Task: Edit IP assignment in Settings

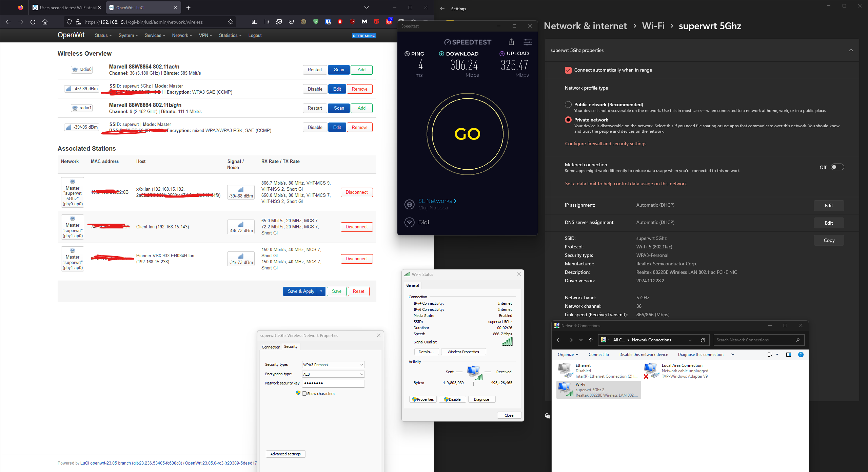Action: [x=829, y=206]
